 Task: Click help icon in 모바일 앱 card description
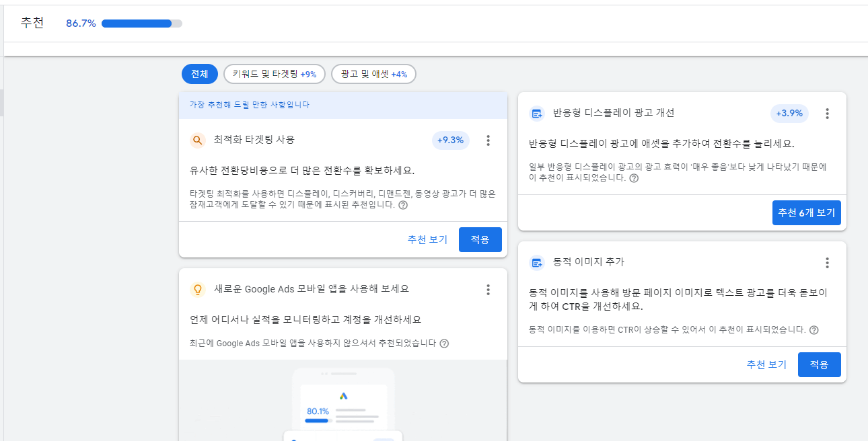click(x=444, y=344)
